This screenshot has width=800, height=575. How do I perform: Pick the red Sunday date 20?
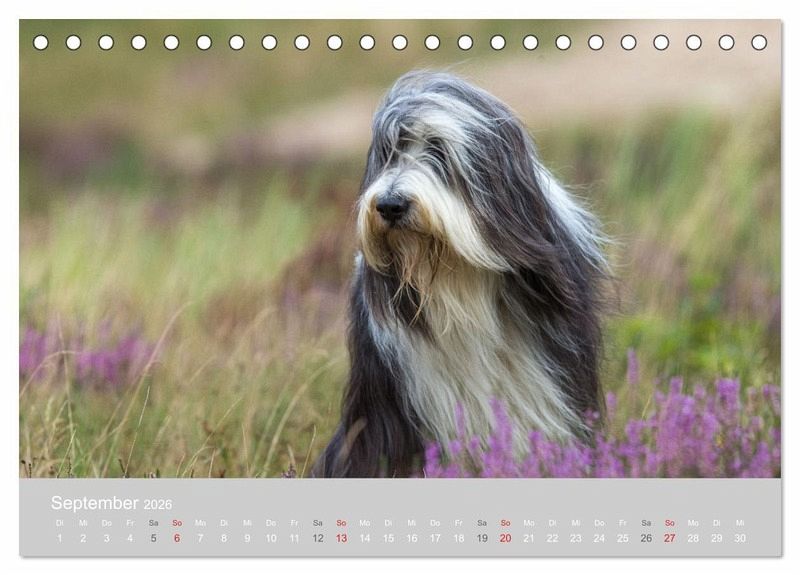tap(505, 538)
